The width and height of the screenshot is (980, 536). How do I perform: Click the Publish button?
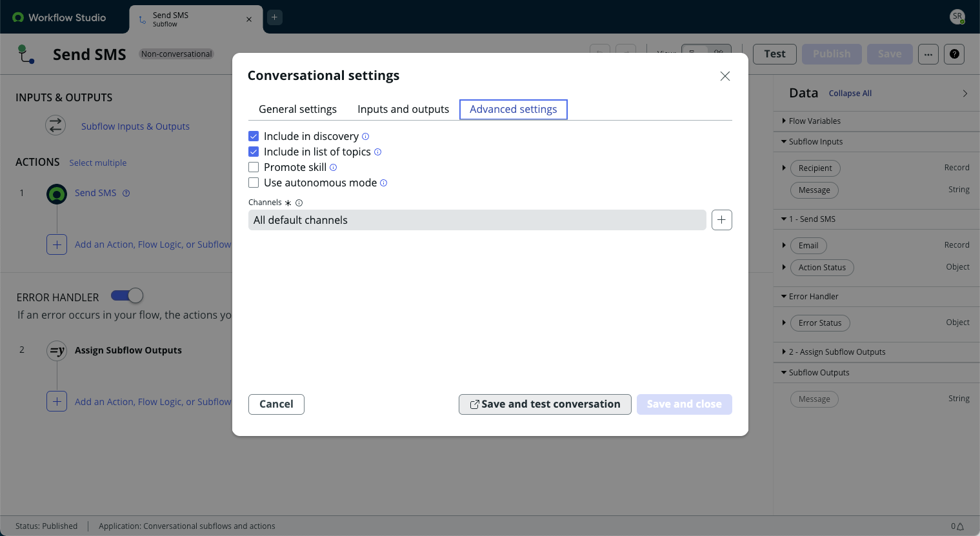(x=832, y=54)
